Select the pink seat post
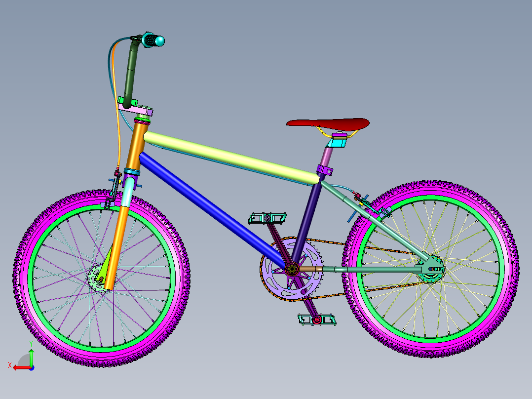 click(x=327, y=156)
